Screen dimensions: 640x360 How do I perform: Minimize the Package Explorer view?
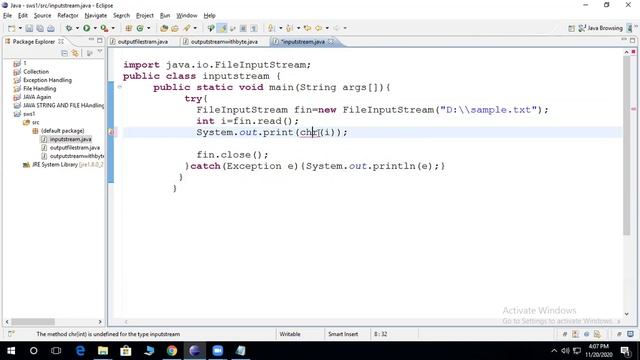tap(91, 40)
